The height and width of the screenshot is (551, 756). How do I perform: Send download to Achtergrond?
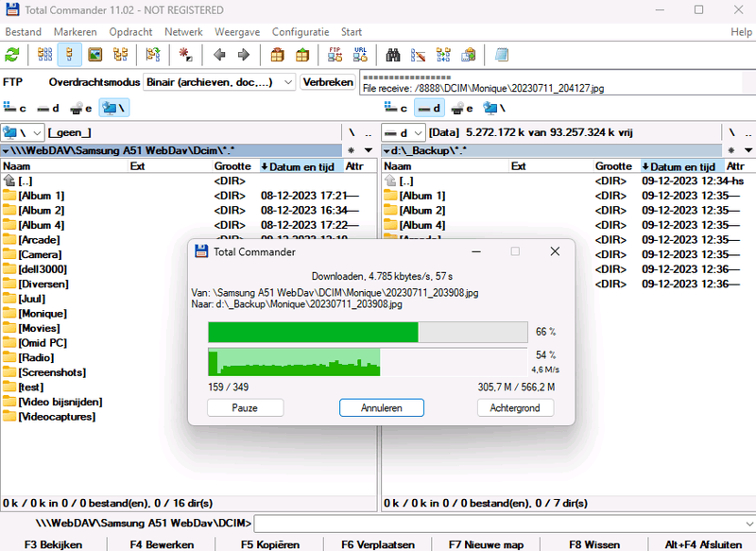click(x=515, y=408)
